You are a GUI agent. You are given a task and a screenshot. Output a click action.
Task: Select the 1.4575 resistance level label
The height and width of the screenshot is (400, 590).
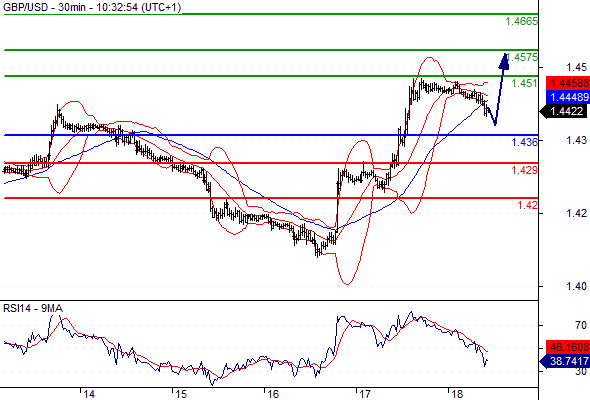(x=522, y=57)
